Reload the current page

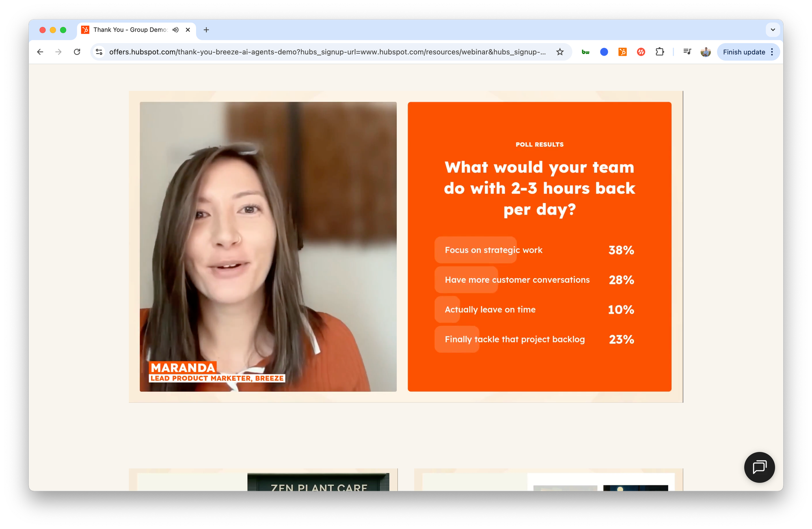click(x=77, y=52)
